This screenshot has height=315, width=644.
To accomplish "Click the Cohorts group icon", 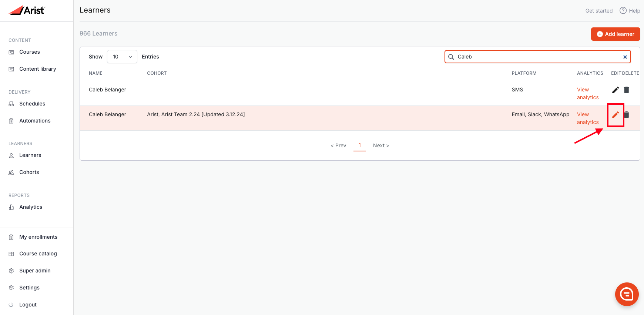I will 11,172.
